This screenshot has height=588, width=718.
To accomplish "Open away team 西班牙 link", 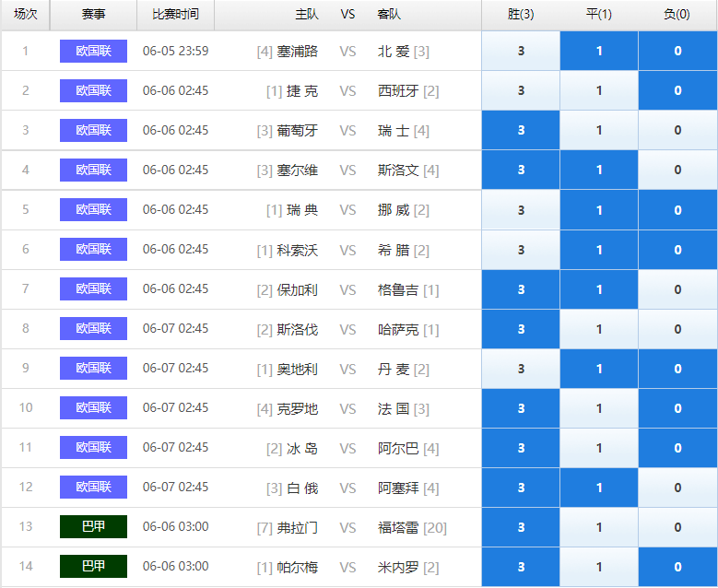I will (x=398, y=90).
